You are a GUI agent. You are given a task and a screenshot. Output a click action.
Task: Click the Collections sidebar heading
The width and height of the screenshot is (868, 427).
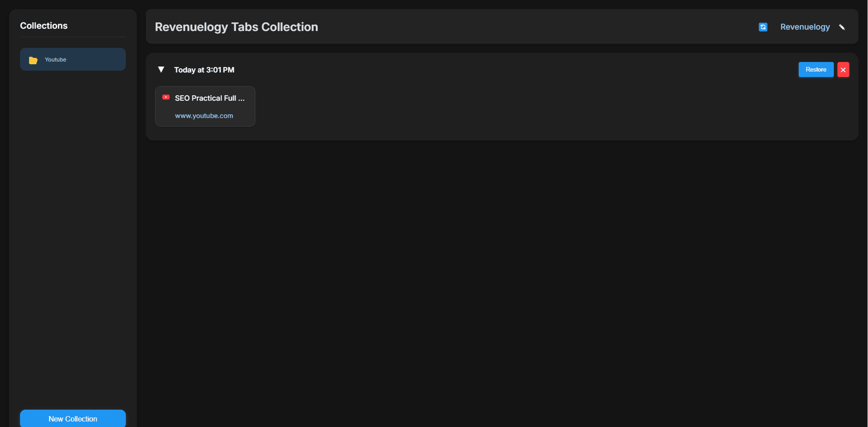[x=44, y=26]
